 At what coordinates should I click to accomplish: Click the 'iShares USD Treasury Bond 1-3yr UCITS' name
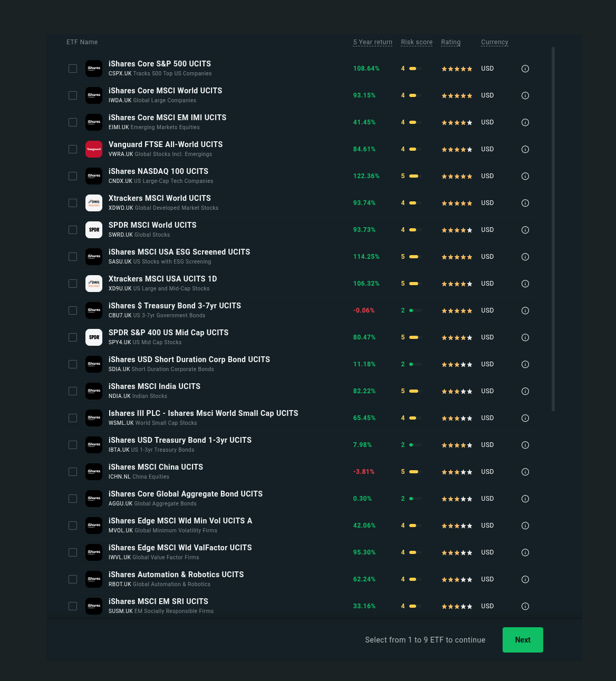pos(180,440)
